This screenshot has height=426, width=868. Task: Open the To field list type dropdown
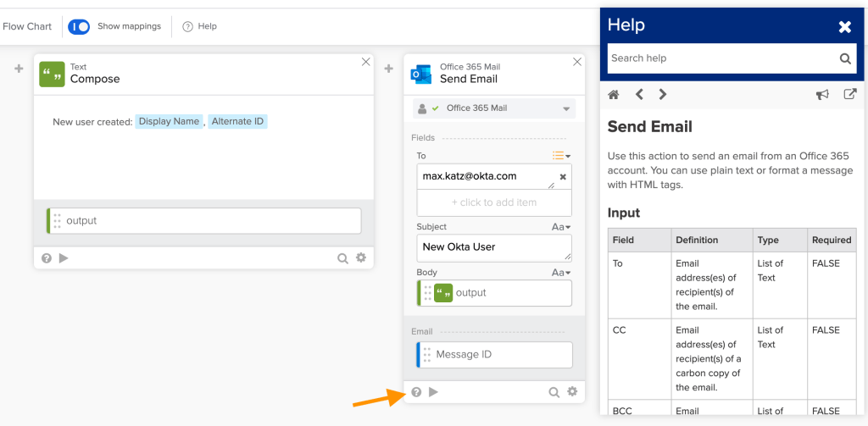tap(561, 156)
